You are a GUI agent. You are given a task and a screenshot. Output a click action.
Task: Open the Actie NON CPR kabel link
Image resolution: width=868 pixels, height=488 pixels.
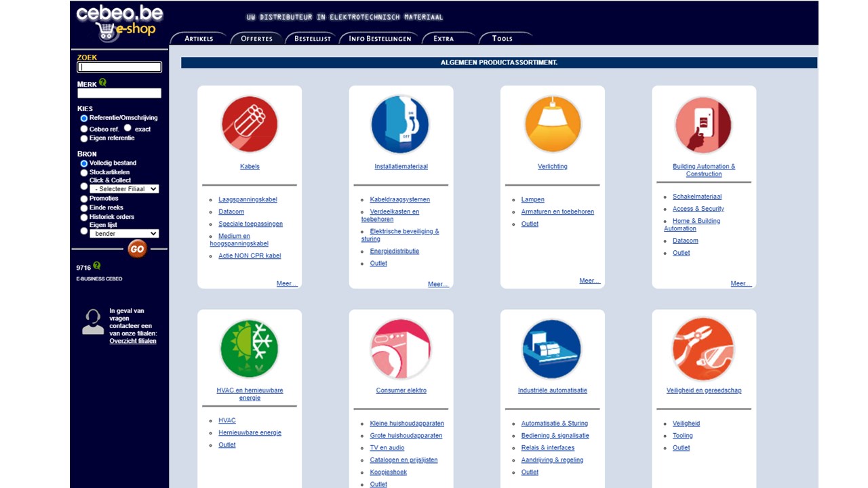point(250,256)
